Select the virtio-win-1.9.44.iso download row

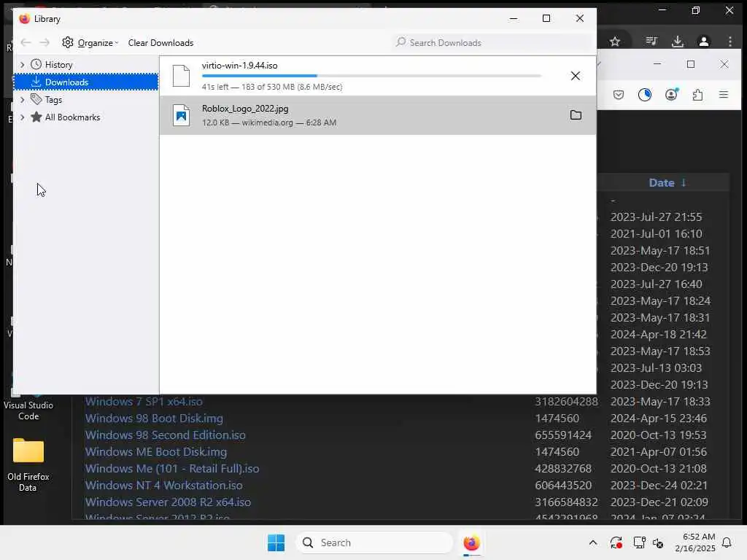tap(377, 76)
